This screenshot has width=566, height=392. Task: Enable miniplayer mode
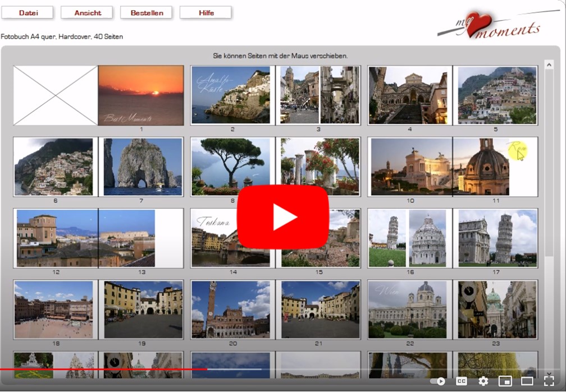point(505,381)
